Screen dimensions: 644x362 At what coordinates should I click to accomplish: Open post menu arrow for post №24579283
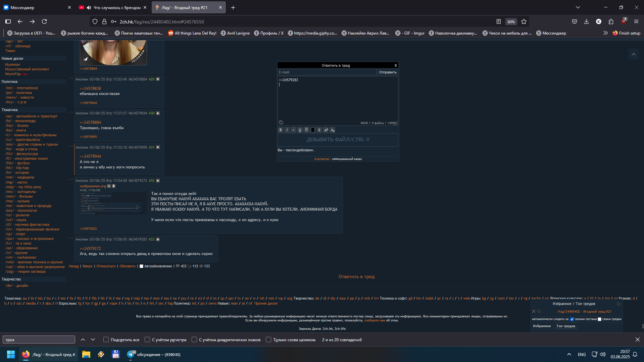pyautogui.click(x=158, y=239)
